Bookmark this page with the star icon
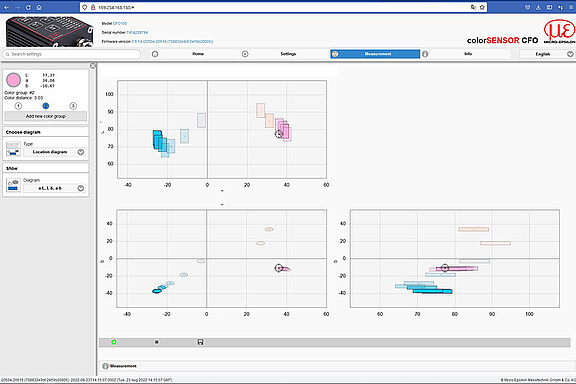576x384 pixels. 482,7
